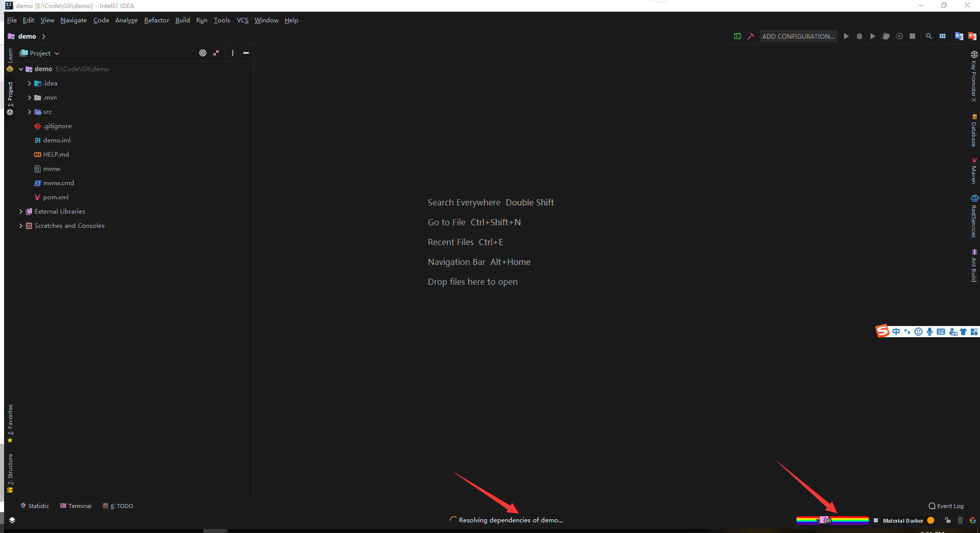Screen dimensions: 980x533
Task: Click the dashed-circle run profile icon
Action: (x=899, y=36)
